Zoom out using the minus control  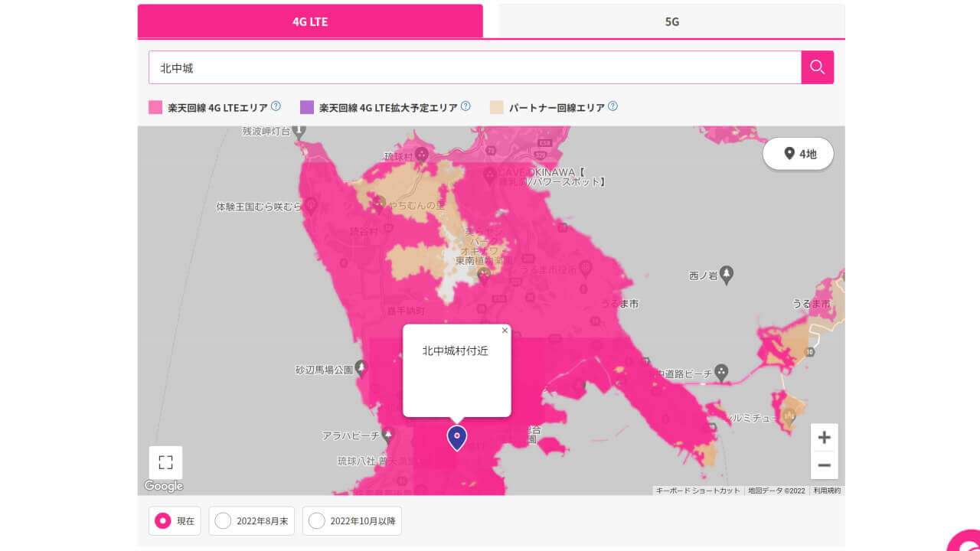click(824, 465)
